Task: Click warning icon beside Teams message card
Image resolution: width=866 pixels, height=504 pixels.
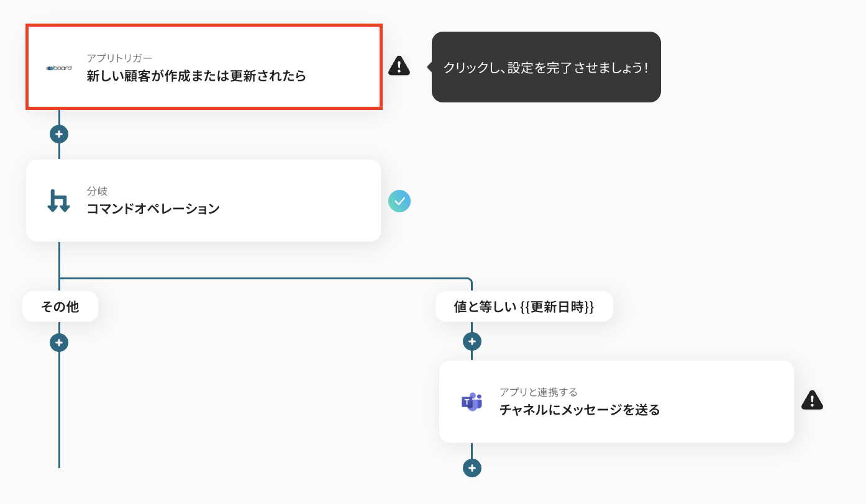Action: (812, 400)
